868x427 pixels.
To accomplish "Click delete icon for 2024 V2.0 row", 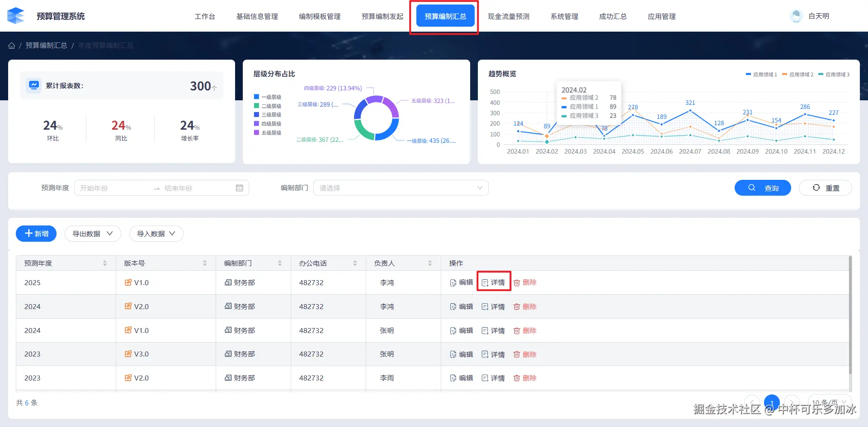I will 517,307.
